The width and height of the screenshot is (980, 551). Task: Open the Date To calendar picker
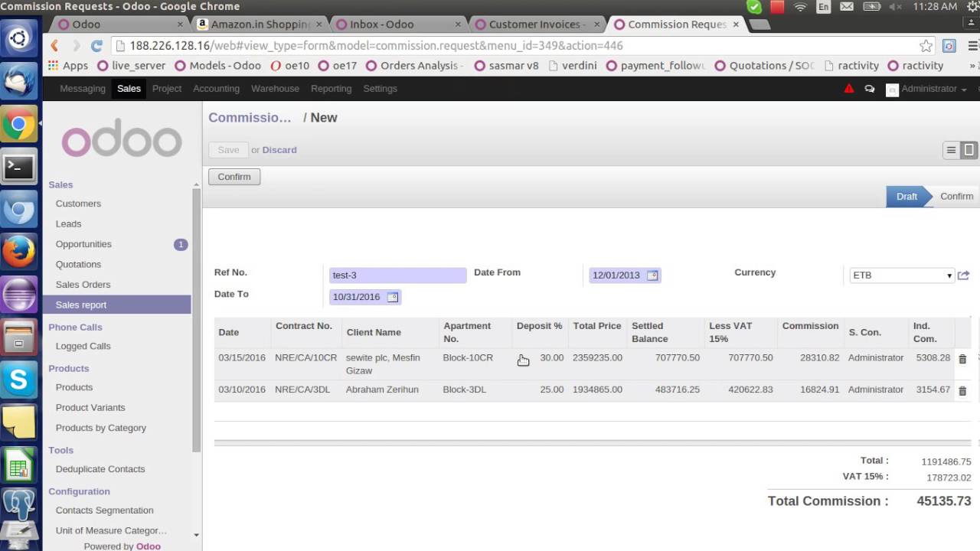point(393,297)
